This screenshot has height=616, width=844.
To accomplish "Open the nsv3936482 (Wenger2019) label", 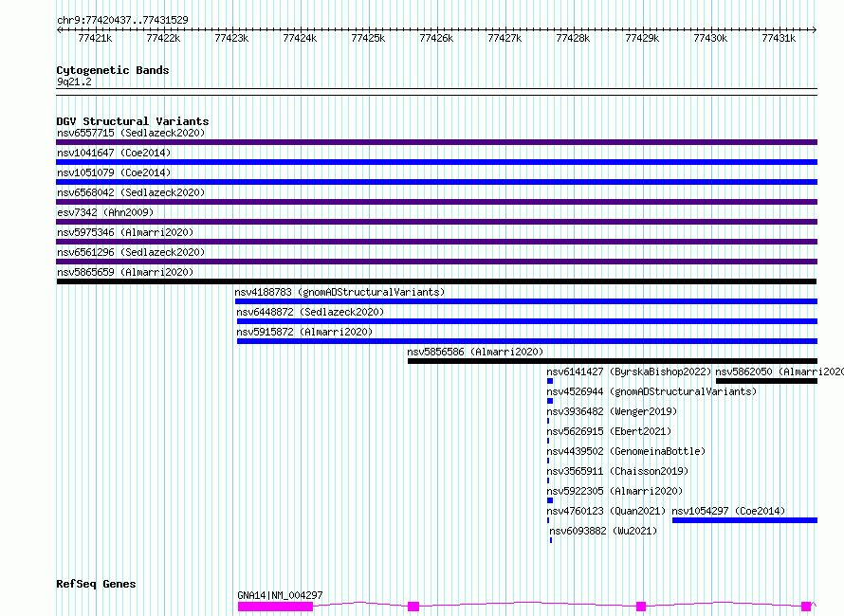I will tap(612, 411).
